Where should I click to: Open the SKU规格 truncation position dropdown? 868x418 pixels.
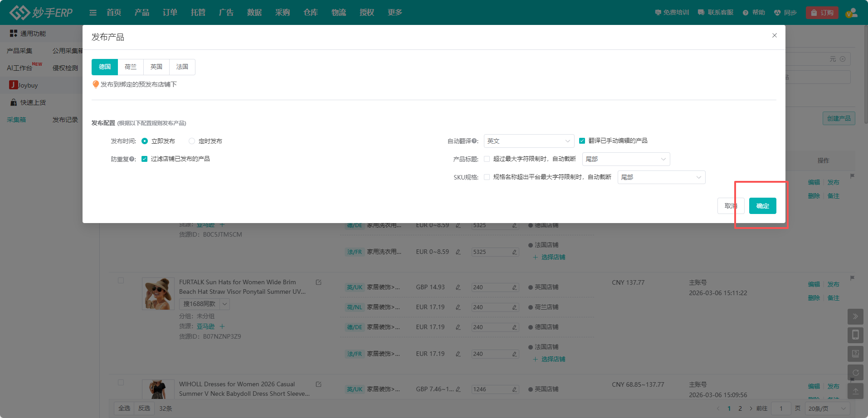661,177
